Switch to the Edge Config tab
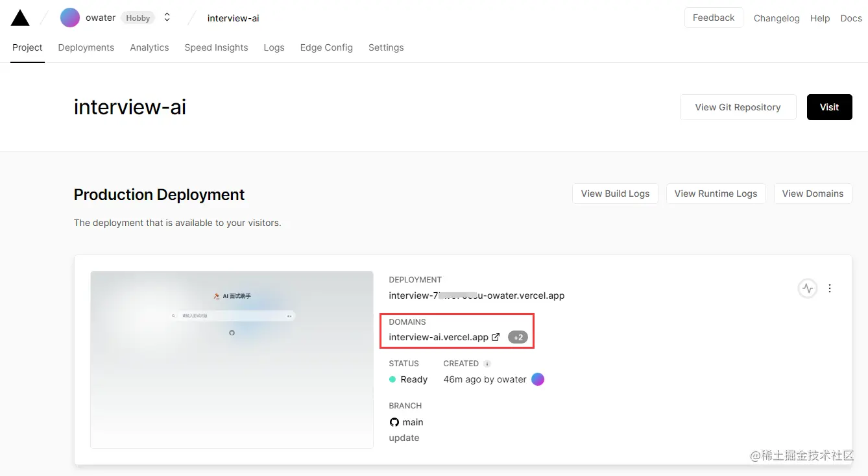This screenshot has width=868, height=476. (x=326, y=47)
